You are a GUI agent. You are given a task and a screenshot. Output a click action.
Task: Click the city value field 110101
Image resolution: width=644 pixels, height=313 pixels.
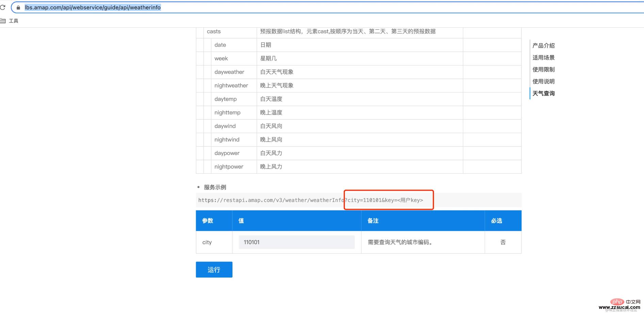tap(296, 242)
